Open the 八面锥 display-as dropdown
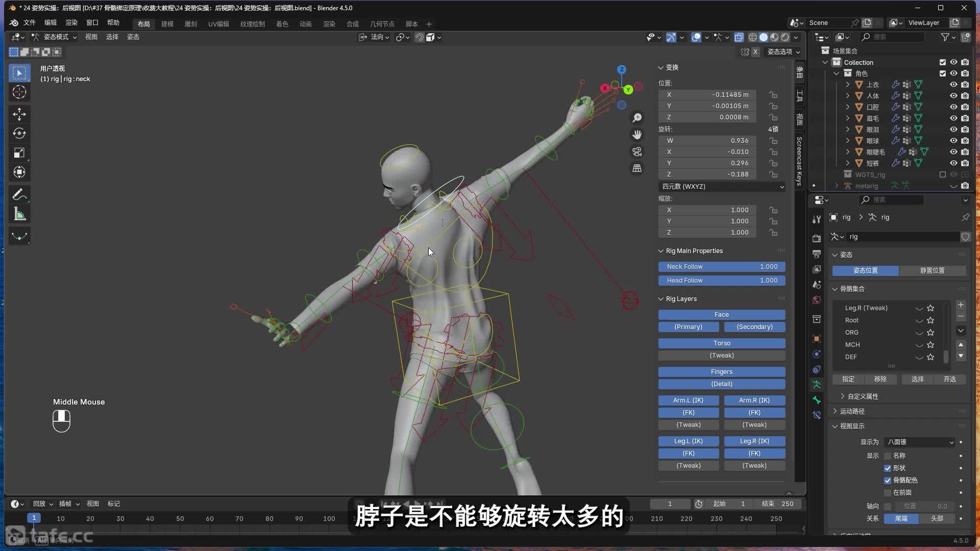Image resolution: width=980 pixels, height=551 pixels. click(920, 442)
